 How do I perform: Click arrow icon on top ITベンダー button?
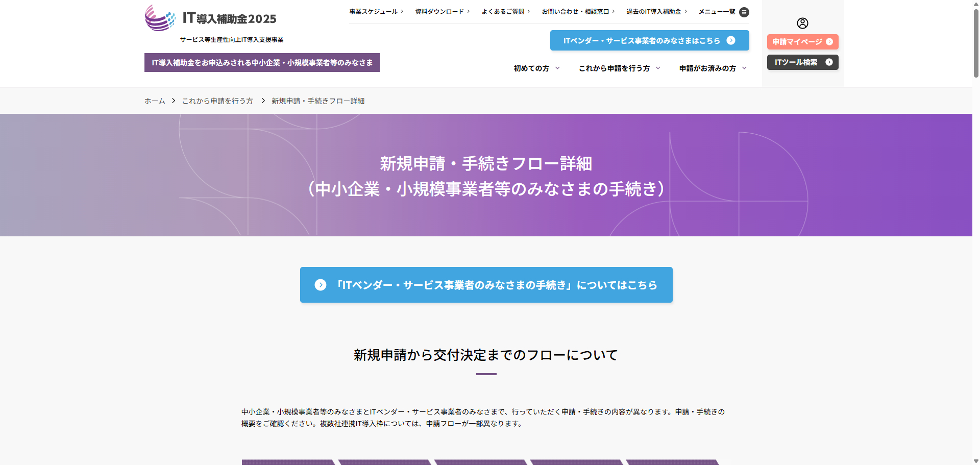tap(731, 40)
